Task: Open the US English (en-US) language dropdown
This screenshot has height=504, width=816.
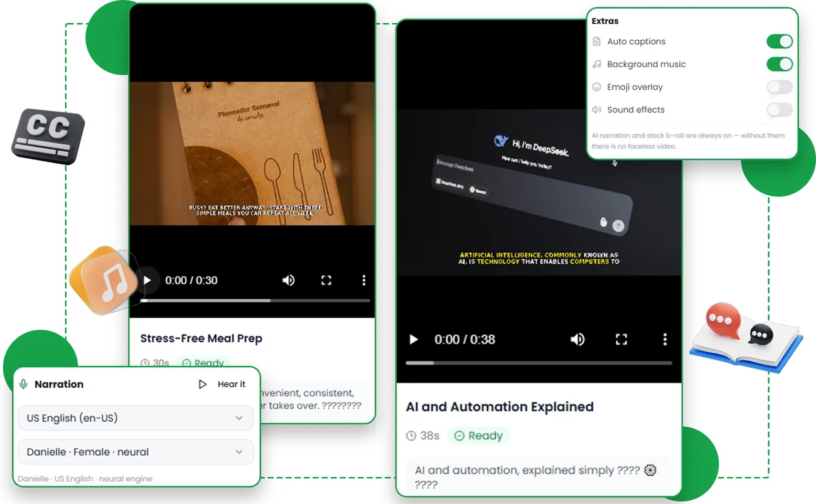Action: pyautogui.click(x=136, y=418)
